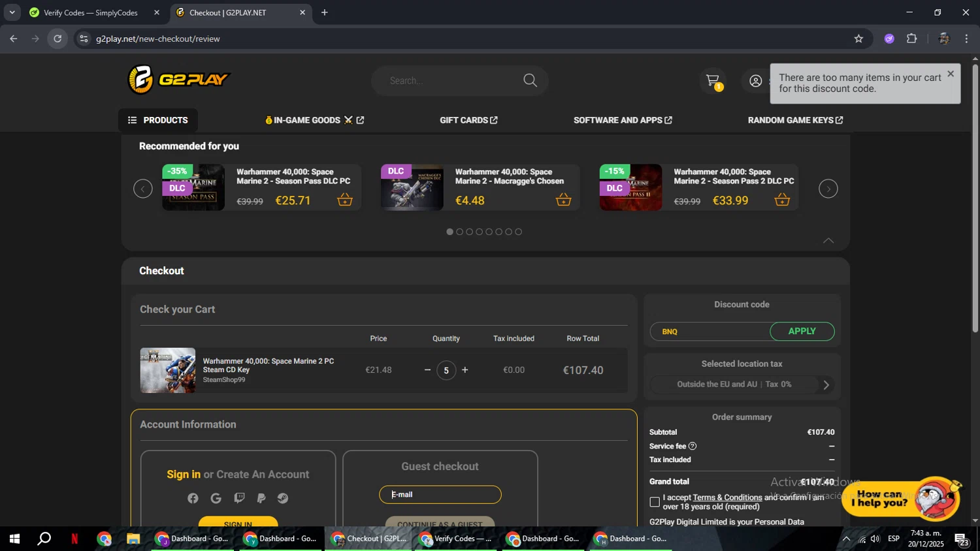This screenshot has height=551, width=980.
Task: Open Season Pass DLC PC thumbnail
Action: click(193, 187)
